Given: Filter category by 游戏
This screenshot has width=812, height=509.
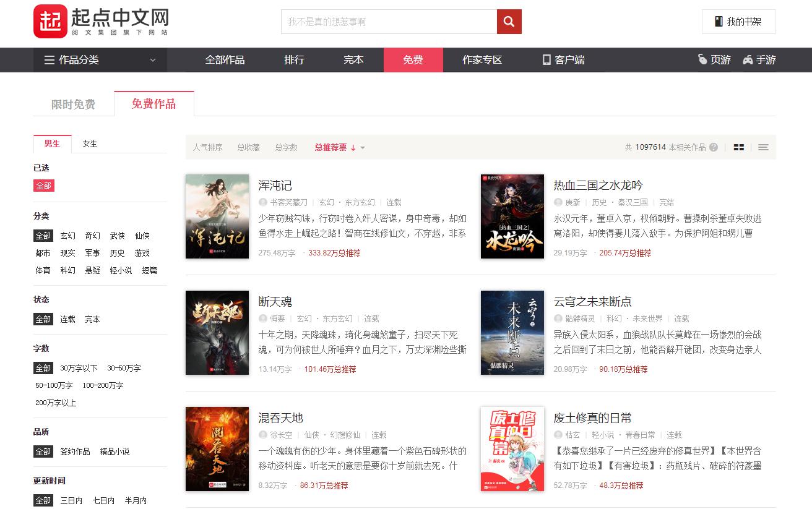Looking at the screenshot, I should tap(142, 253).
